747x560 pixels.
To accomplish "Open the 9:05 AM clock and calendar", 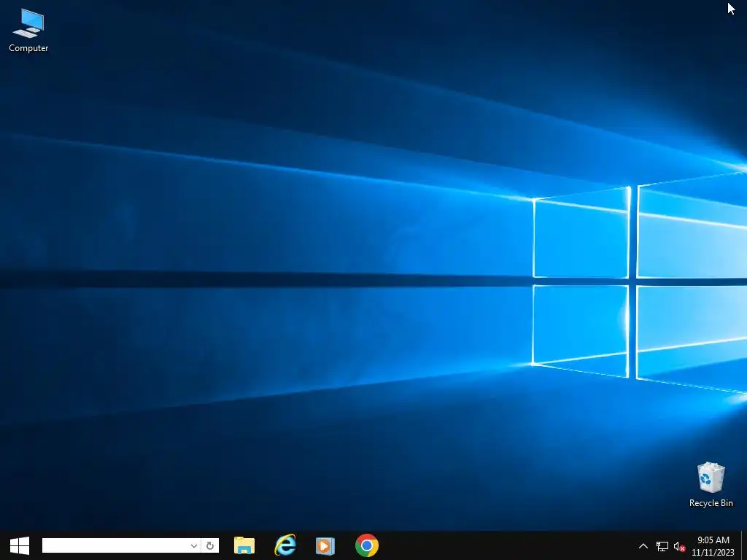I will click(713, 546).
